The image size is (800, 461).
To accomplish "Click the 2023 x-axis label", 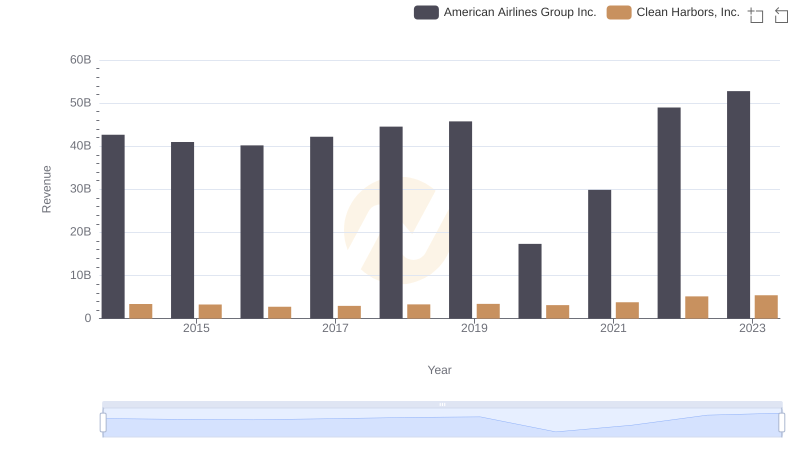I will point(753,328).
